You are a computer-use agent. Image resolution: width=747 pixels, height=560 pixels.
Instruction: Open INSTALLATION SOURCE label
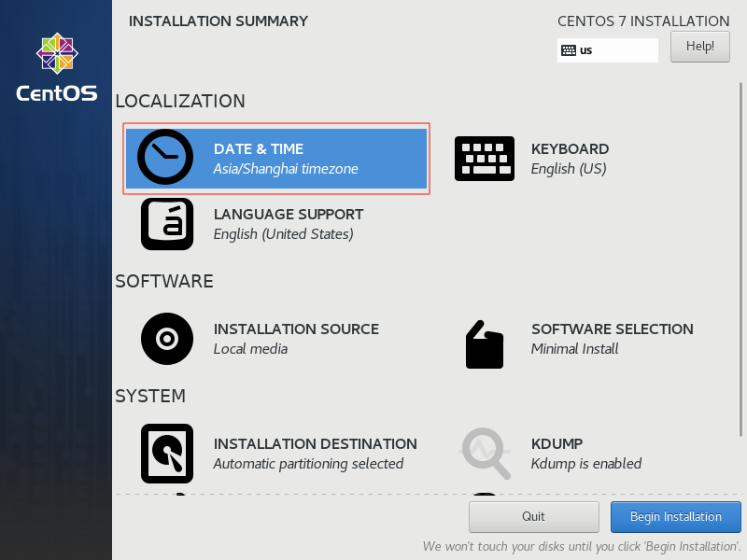(296, 329)
